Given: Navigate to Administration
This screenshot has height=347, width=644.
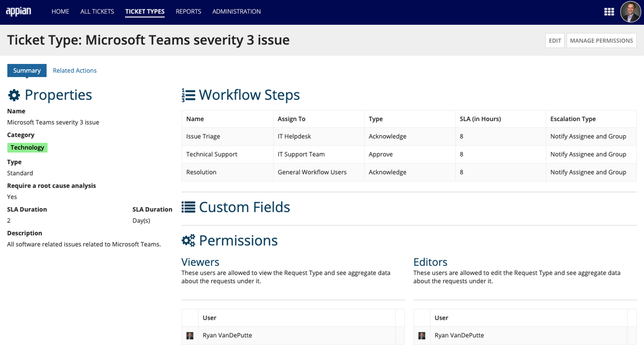Looking at the screenshot, I should coord(236,12).
